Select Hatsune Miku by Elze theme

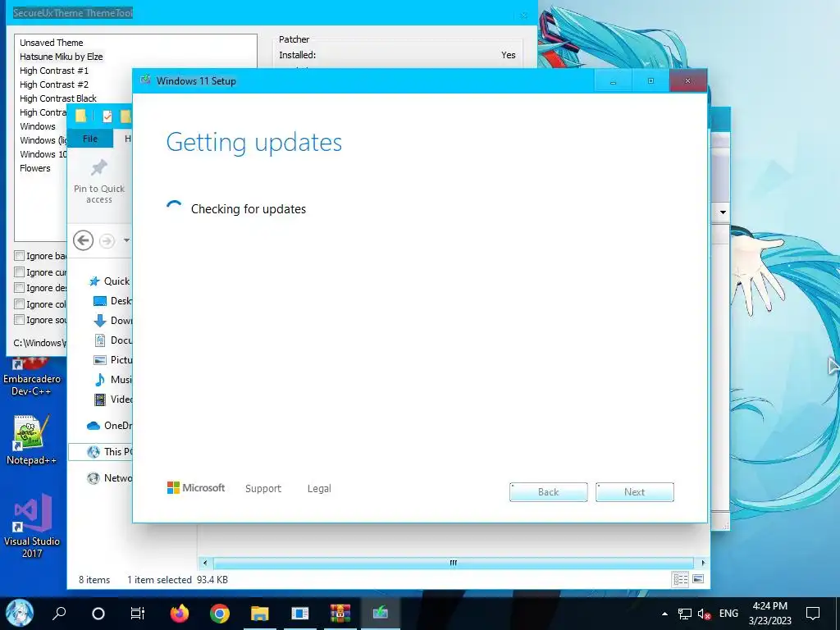pyautogui.click(x=61, y=57)
